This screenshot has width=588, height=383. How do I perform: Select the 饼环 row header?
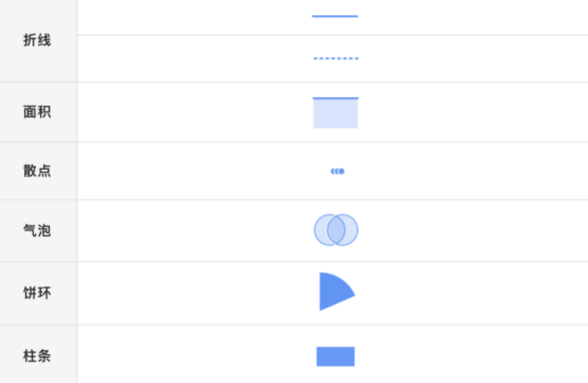[x=38, y=293]
